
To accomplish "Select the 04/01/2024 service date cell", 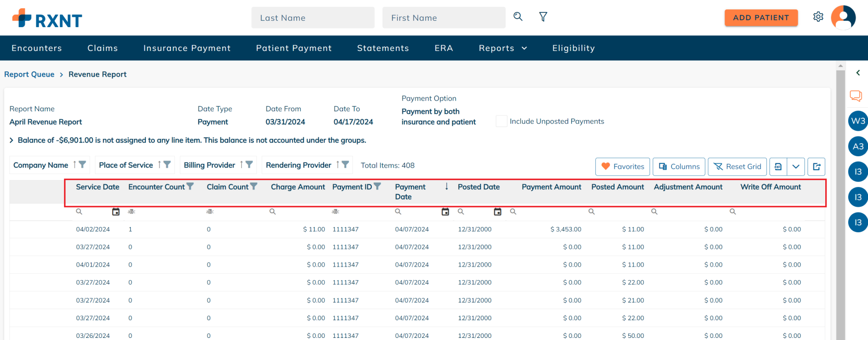I will [x=93, y=265].
